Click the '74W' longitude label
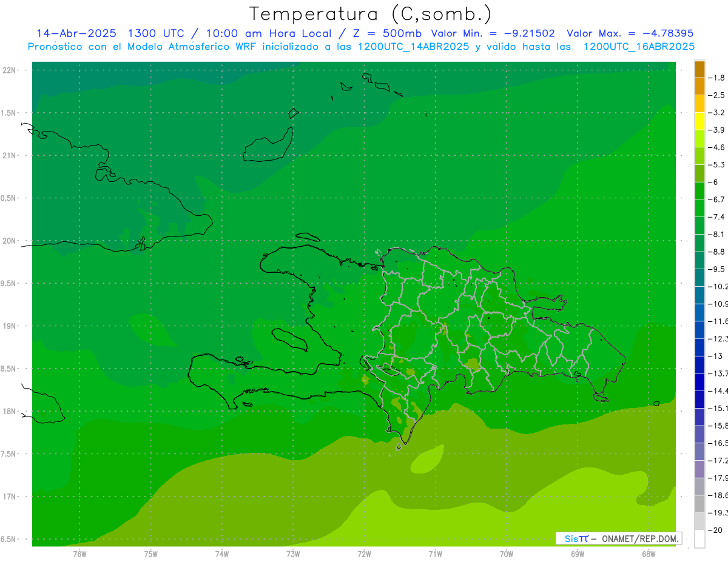This screenshot has height=562, width=728. [222, 554]
